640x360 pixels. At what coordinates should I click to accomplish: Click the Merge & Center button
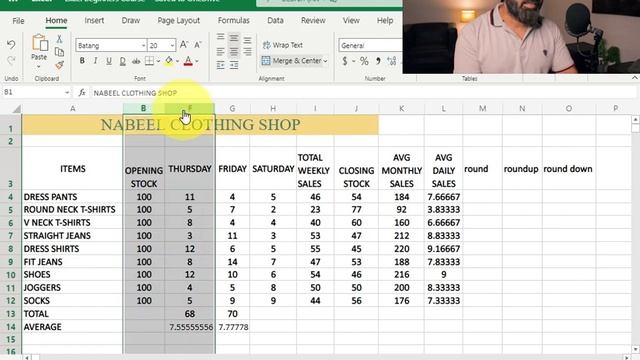(291, 61)
